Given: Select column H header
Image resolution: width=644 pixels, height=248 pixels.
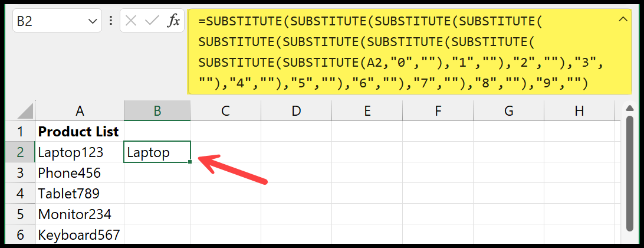Looking at the screenshot, I should tap(579, 110).
